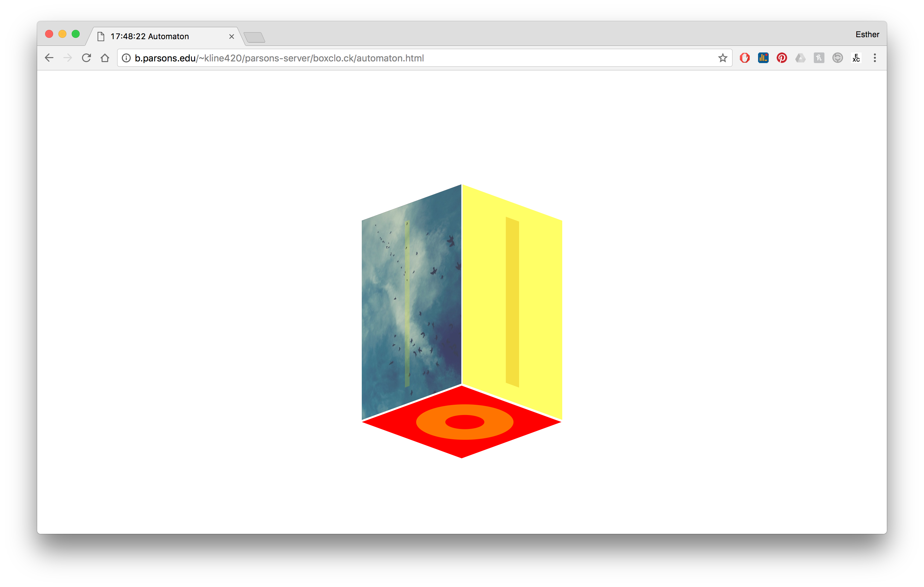Open the Chrome three-dot menu
The height and width of the screenshot is (587, 924).
coord(875,58)
